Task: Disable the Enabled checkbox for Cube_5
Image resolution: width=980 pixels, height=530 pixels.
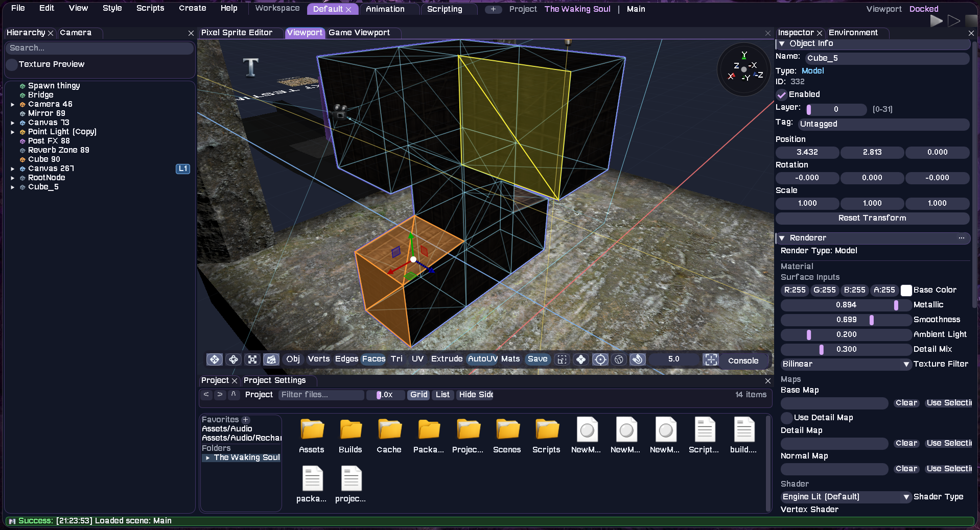Action: pyautogui.click(x=781, y=94)
